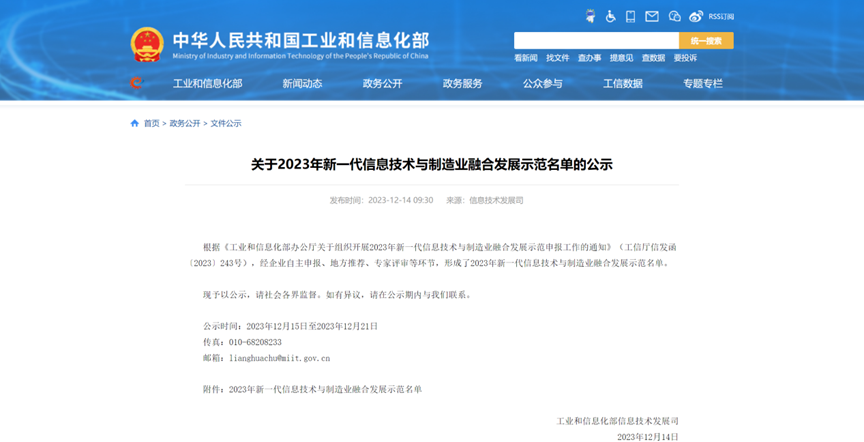Select the 政务服务 navigation menu item

[x=462, y=84]
